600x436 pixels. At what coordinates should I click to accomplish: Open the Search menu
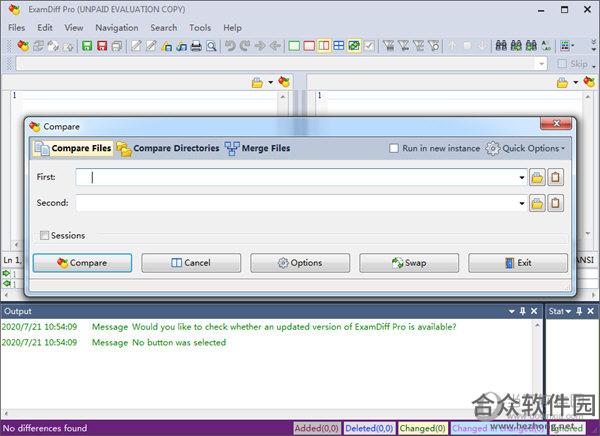pos(164,28)
